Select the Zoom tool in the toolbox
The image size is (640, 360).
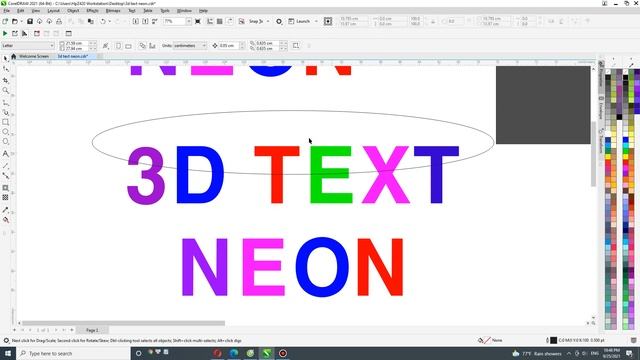coord(6,91)
